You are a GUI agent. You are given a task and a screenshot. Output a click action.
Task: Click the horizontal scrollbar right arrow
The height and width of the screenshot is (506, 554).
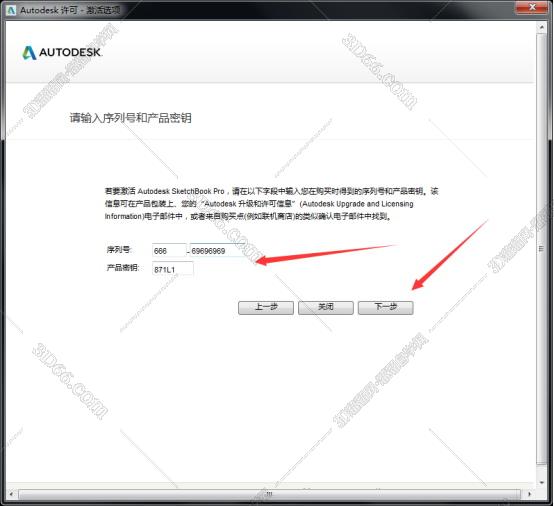[x=529, y=494]
